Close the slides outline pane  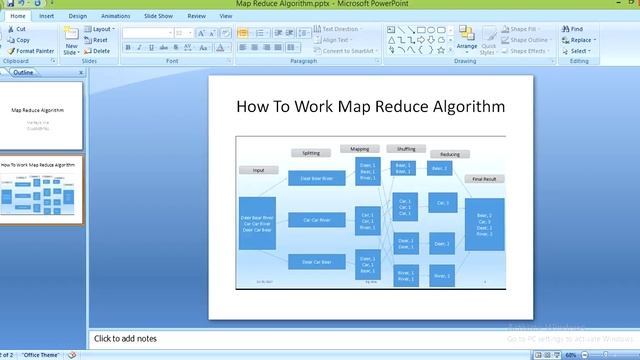81,72
